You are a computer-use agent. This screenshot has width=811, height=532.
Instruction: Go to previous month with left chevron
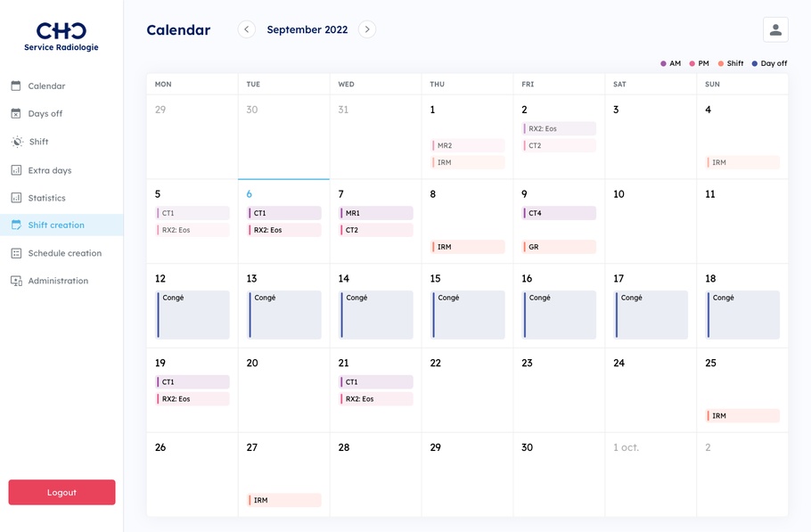coord(247,29)
